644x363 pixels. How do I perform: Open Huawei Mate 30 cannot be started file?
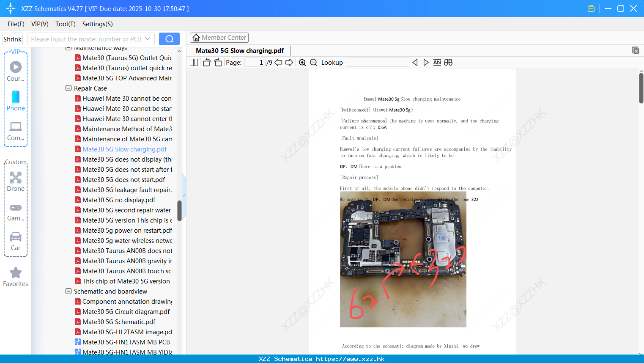pyautogui.click(x=123, y=109)
